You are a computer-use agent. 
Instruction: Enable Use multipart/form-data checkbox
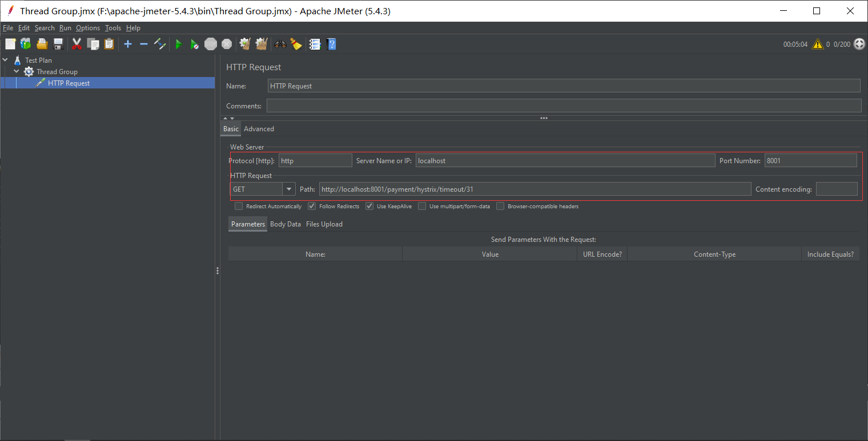422,206
